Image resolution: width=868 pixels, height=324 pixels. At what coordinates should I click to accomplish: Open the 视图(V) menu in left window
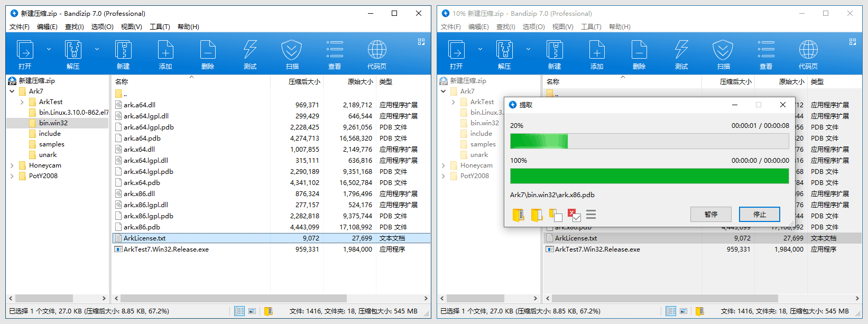coord(131,27)
